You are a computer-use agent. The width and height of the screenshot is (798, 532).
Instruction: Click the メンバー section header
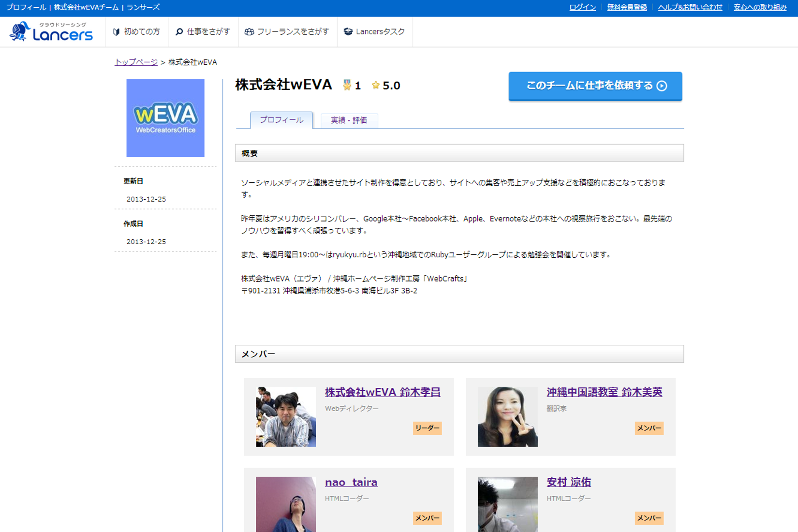459,354
